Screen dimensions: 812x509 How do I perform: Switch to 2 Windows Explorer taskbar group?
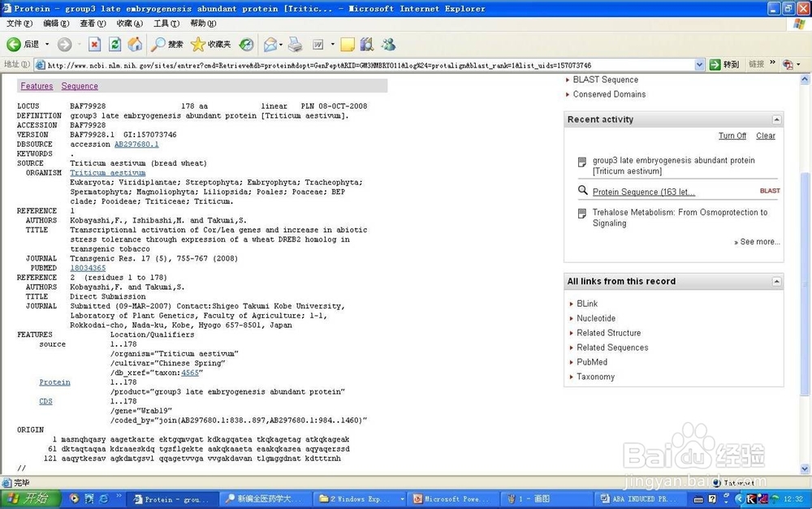(x=361, y=499)
